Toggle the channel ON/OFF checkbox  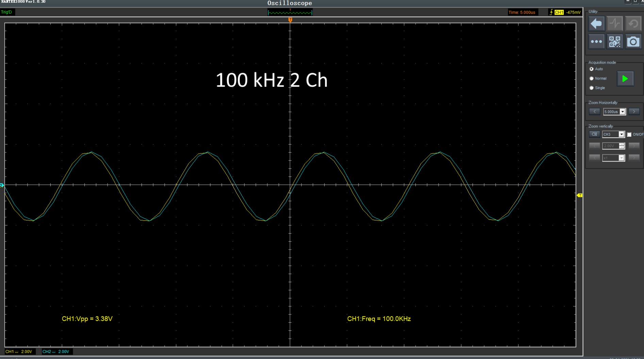coord(629,135)
